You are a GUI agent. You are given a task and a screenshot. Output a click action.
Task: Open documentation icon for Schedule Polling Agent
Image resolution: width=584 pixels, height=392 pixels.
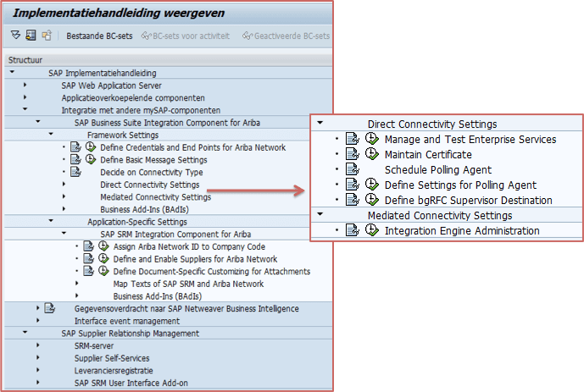tap(353, 169)
